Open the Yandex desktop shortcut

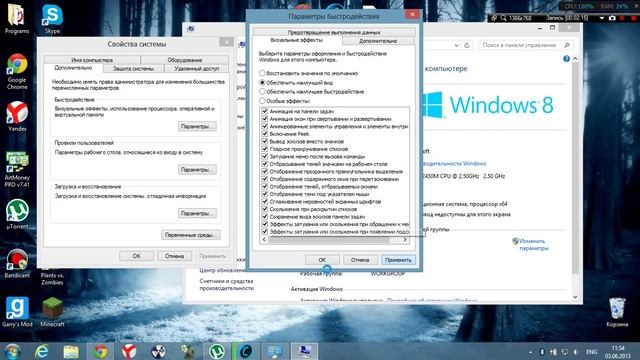[x=17, y=116]
